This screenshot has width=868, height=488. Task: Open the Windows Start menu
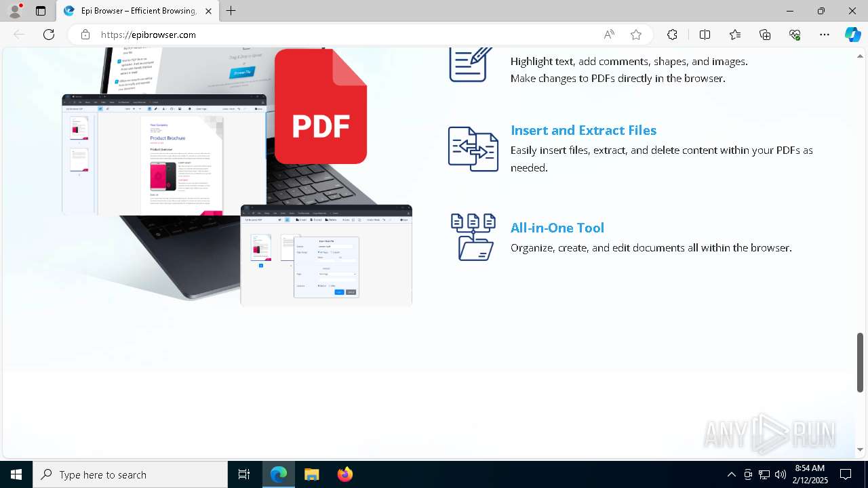[16, 474]
